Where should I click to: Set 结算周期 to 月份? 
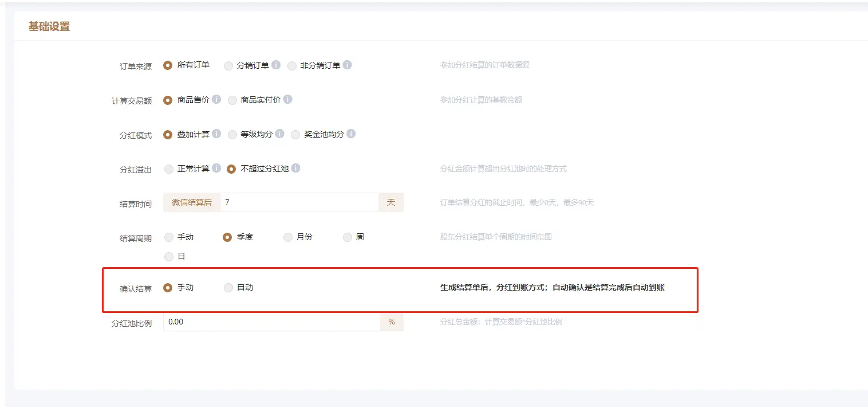288,237
